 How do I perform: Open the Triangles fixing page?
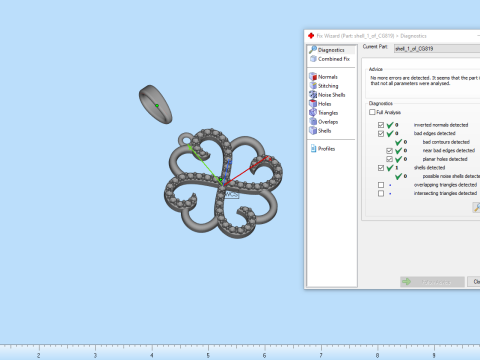click(324, 113)
